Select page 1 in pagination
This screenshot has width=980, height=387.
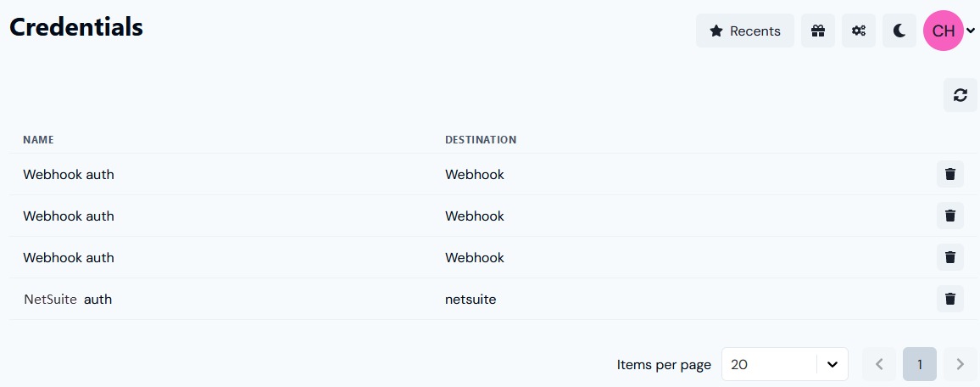(x=919, y=364)
